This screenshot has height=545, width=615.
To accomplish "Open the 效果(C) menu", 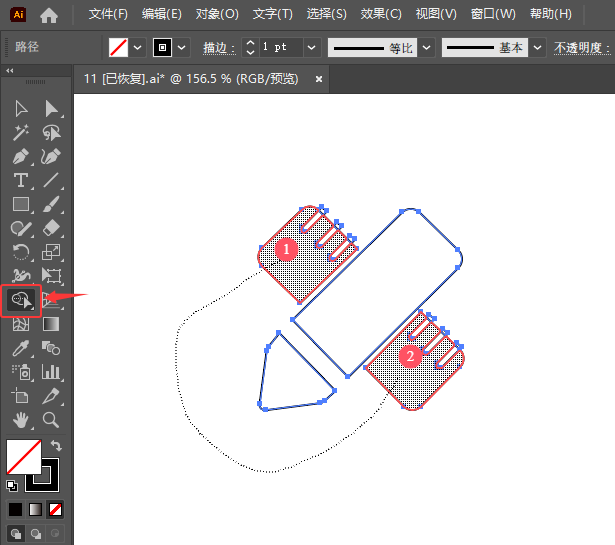I will tap(381, 14).
